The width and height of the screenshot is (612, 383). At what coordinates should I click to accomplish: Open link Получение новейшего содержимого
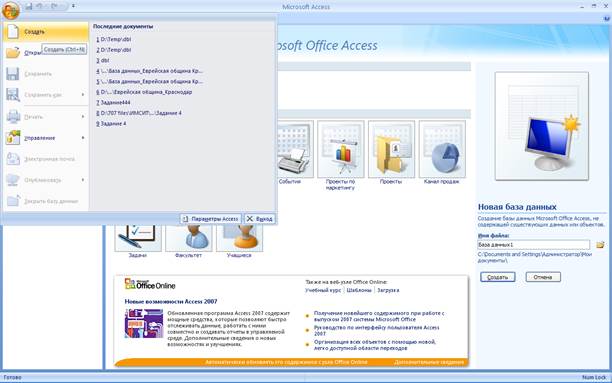click(x=379, y=316)
